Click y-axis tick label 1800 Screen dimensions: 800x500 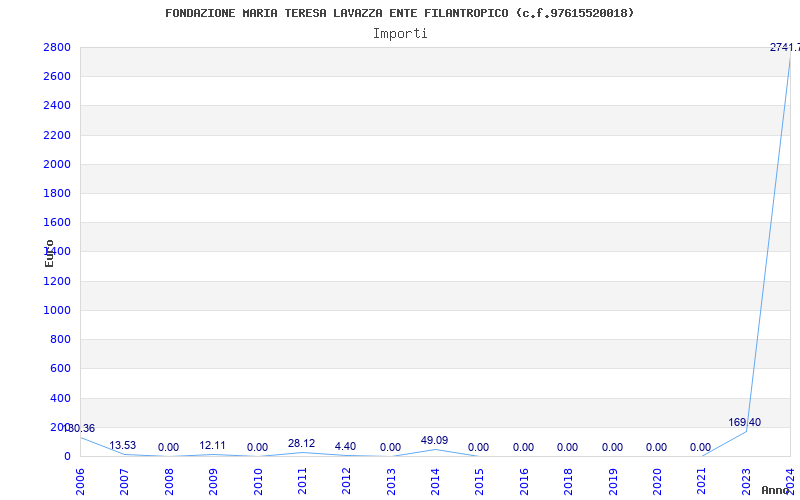click(57, 193)
